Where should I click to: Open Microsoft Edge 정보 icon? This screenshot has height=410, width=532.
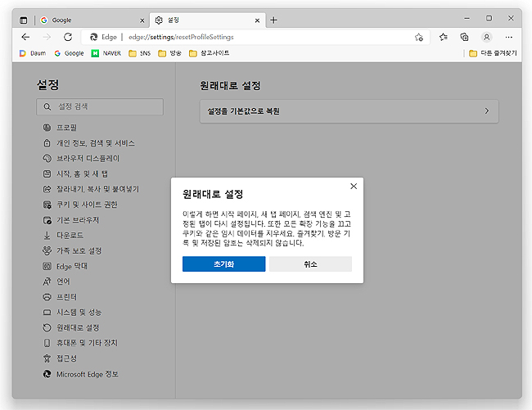pyautogui.click(x=47, y=374)
